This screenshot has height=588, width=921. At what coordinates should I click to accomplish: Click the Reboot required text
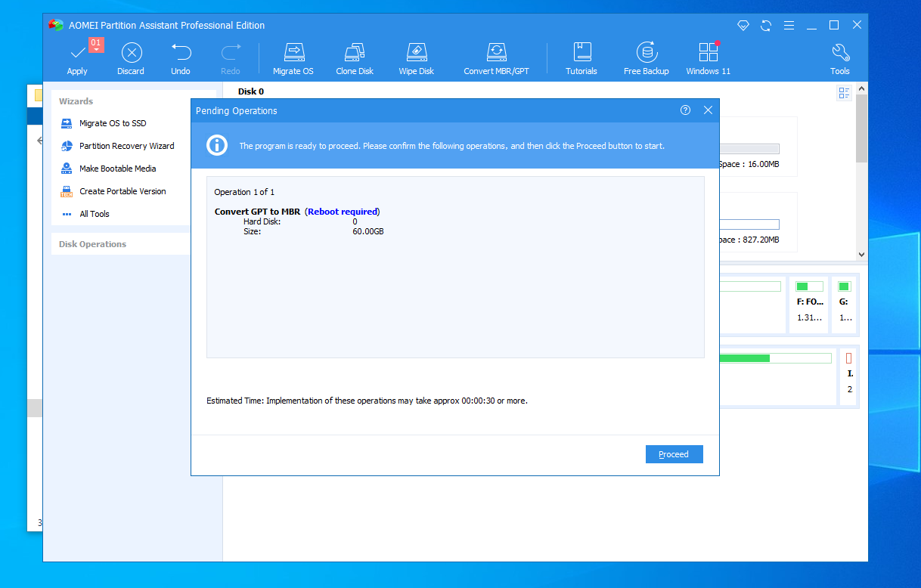(343, 212)
